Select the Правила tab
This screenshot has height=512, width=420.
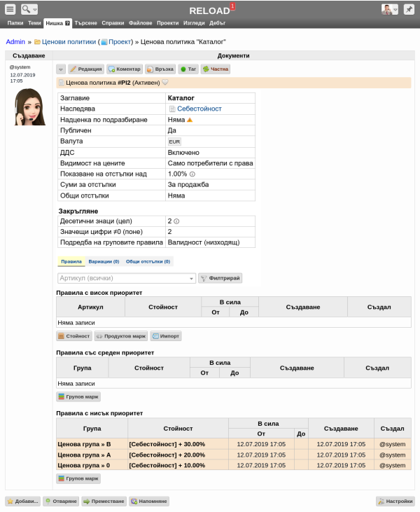coord(71,261)
